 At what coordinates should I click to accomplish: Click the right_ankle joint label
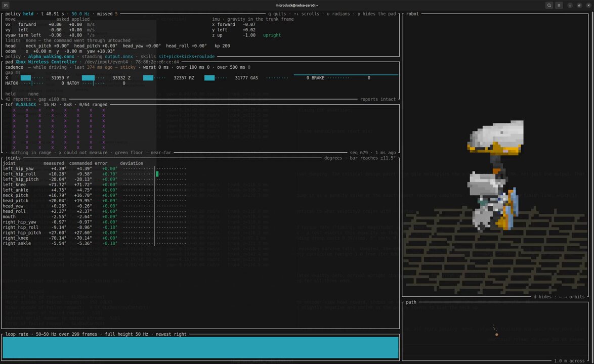click(17, 243)
